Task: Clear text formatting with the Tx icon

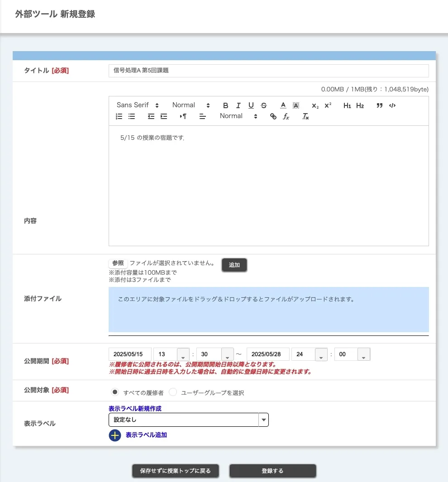Action: [x=305, y=116]
